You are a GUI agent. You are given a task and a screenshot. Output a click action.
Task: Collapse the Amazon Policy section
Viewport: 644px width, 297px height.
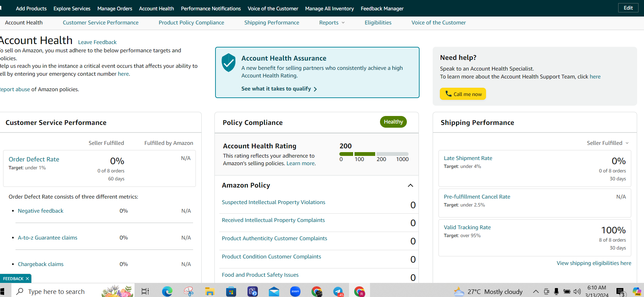click(410, 185)
